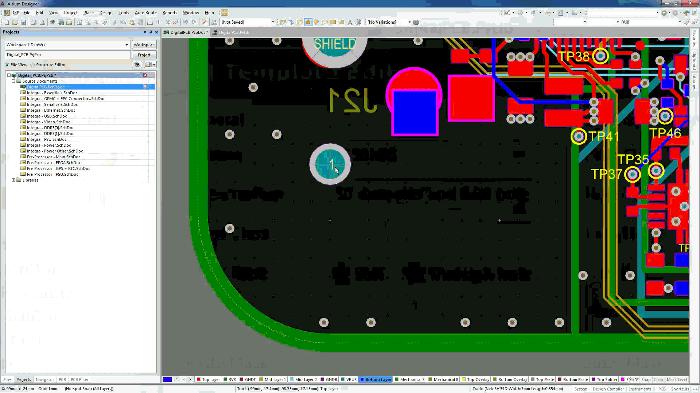The image size is (700, 393).
Task: Select the File View radio button
Action: 17,65
